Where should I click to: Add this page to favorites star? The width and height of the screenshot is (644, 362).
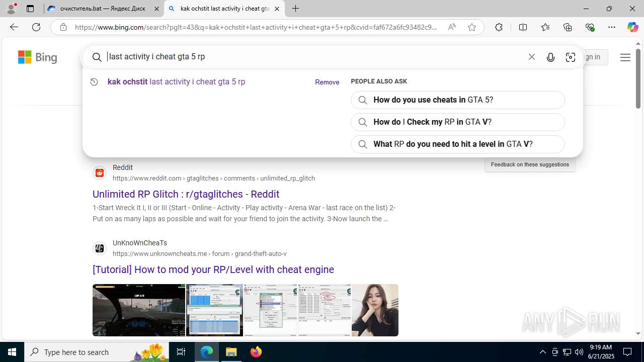click(471, 27)
